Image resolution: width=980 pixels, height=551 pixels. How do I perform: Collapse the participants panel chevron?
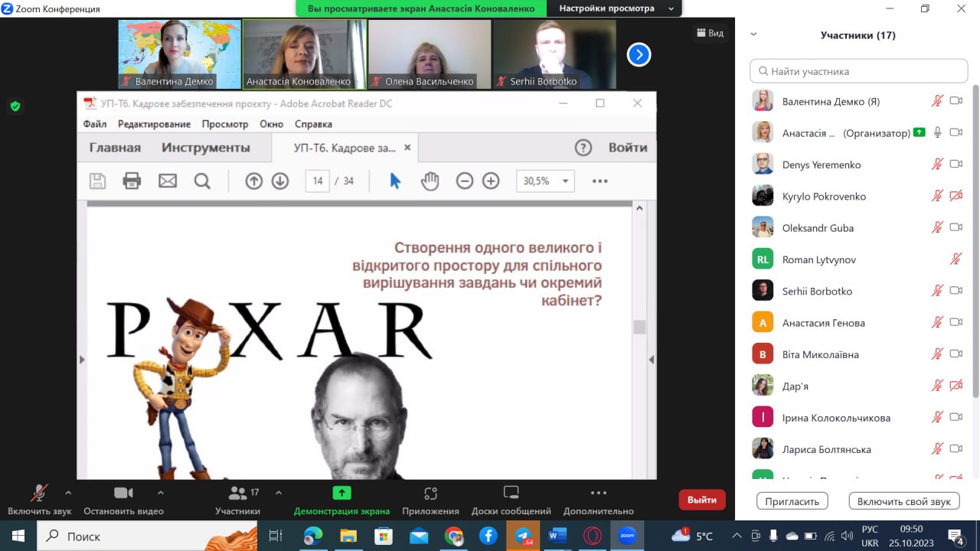click(x=753, y=34)
